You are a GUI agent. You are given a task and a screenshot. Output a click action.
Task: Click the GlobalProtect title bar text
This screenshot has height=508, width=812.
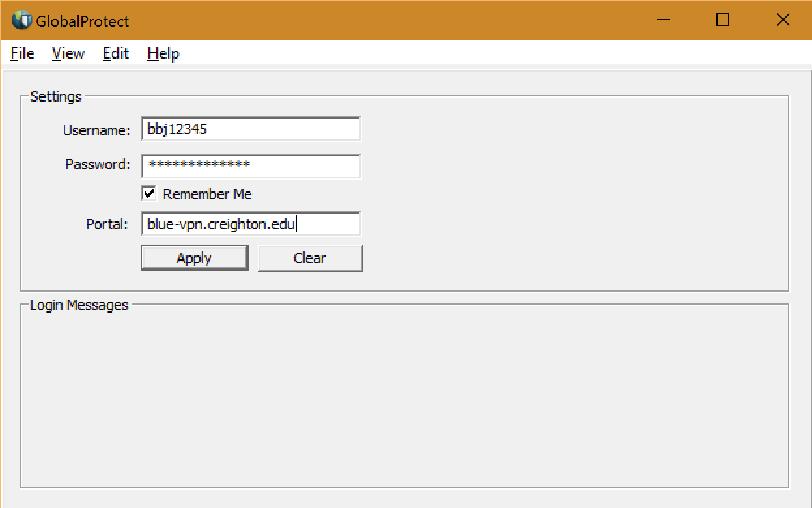click(x=83, y=21)
